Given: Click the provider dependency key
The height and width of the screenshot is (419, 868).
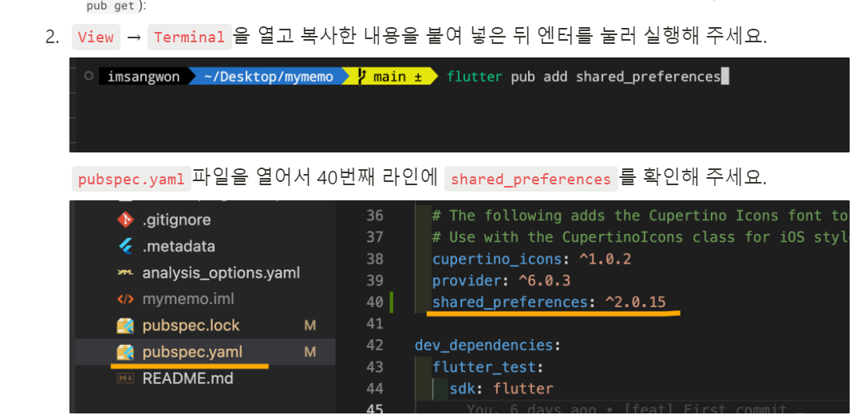Looking at the screenshot, I should tap(468, 280).
